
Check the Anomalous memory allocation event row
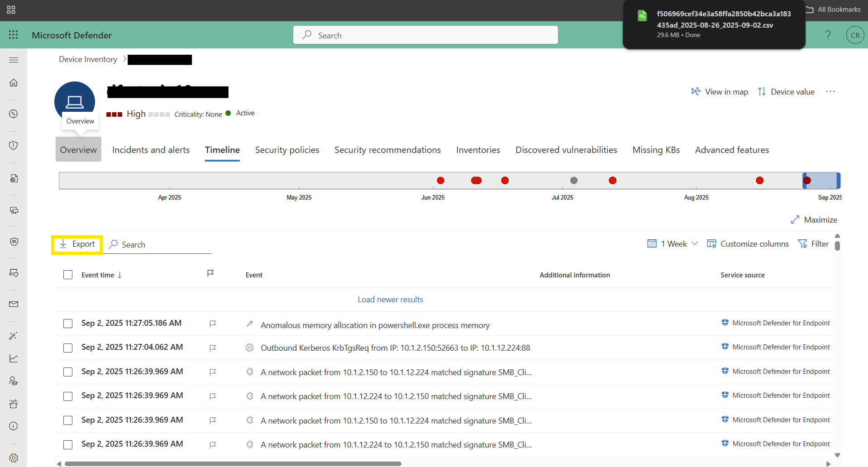(68, 324)
